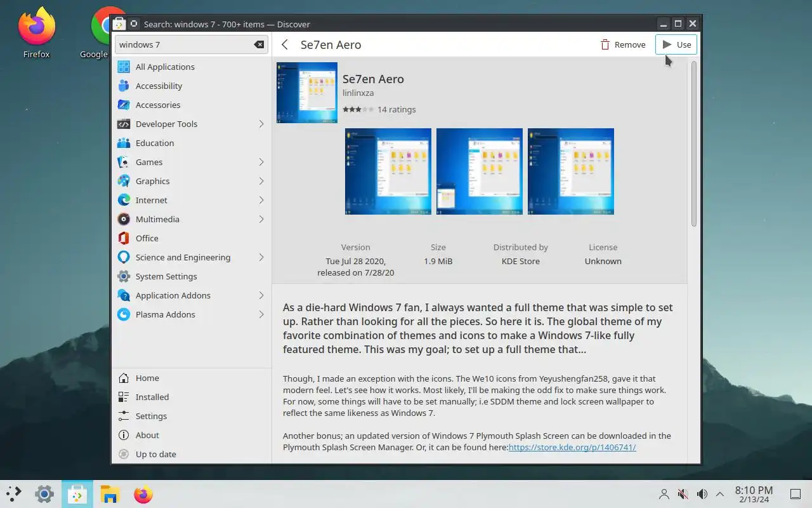Show Installed applications list
Image resolution: width=812 pixels, height=508 pixels.
(x=191, y=397)
